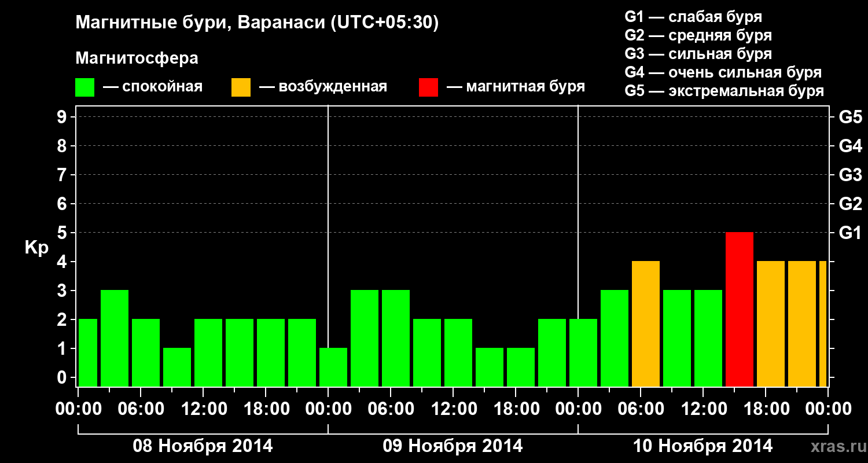The height and width of the screenshot is (463, 868).
Task: Select the 'G1 — слабая буря' legend line
Action: click(693, 17)
